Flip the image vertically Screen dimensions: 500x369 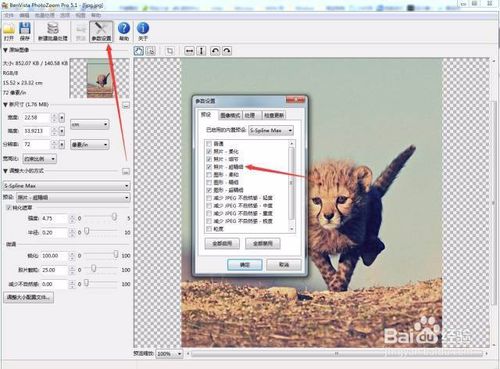(201, 51)
